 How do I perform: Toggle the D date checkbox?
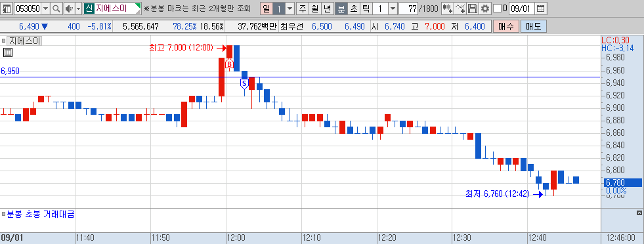[497, 9]
